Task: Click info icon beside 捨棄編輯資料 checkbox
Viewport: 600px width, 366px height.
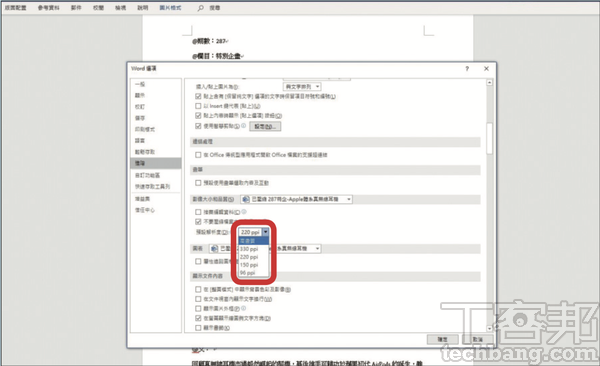Action: tap(244, 211)
